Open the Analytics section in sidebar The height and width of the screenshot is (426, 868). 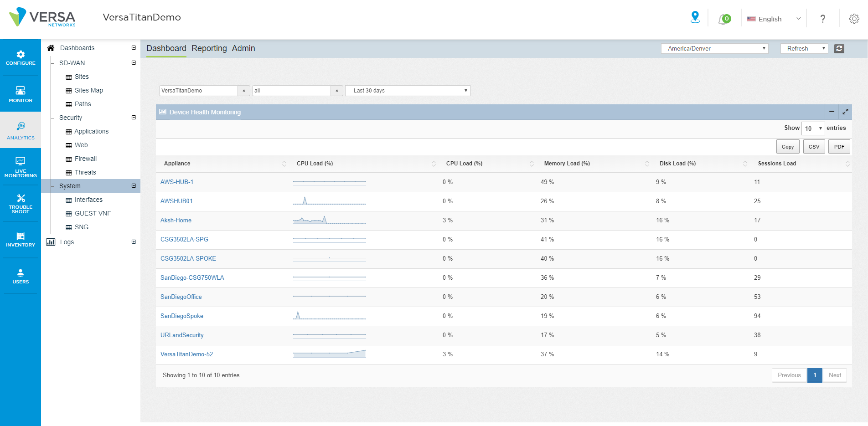tap(21, 131)
